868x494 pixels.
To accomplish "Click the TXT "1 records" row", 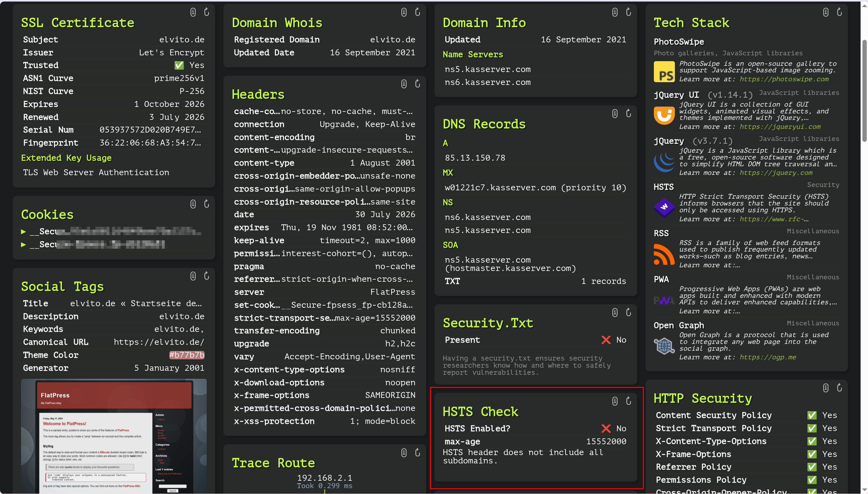I will (536, 281).
